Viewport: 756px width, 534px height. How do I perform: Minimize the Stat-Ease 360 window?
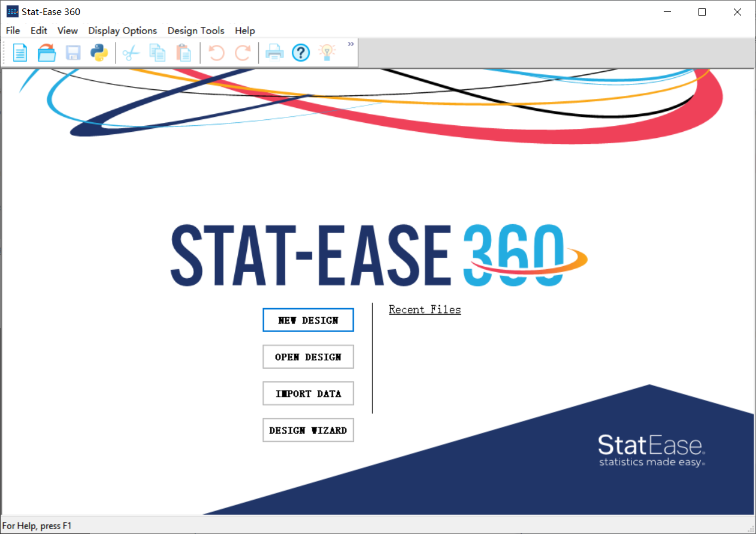(667, 11)
